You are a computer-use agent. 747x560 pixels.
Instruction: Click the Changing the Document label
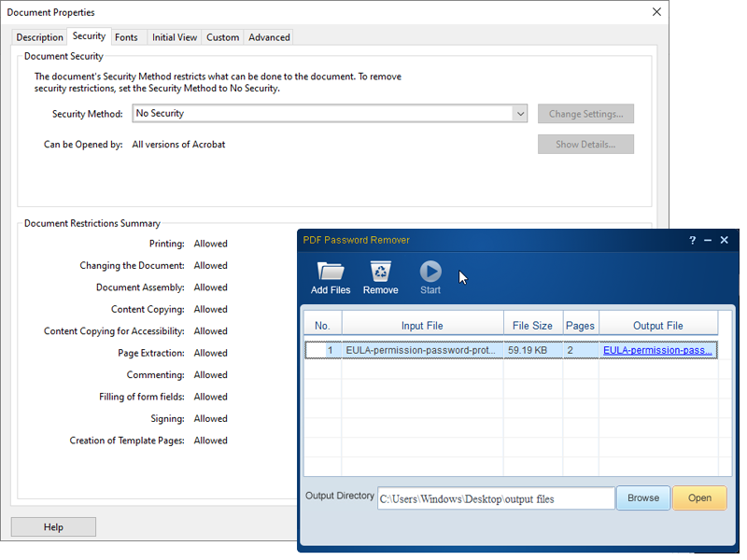[x=132, y=266]
